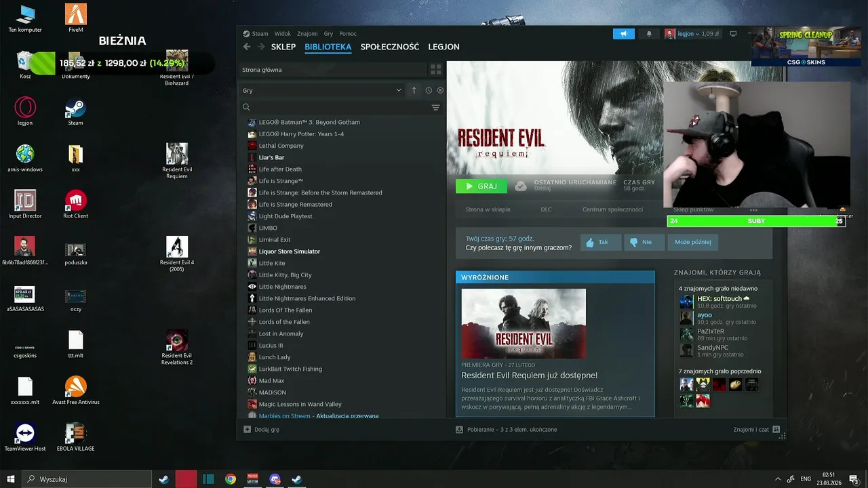Open friend HEX: softtouch entry

click(x=719, y=302)
